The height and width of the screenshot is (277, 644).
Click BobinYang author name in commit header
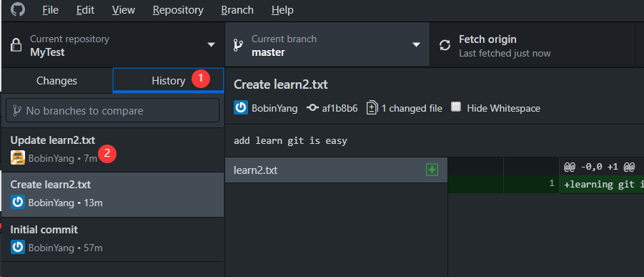[x=274, y=109]
